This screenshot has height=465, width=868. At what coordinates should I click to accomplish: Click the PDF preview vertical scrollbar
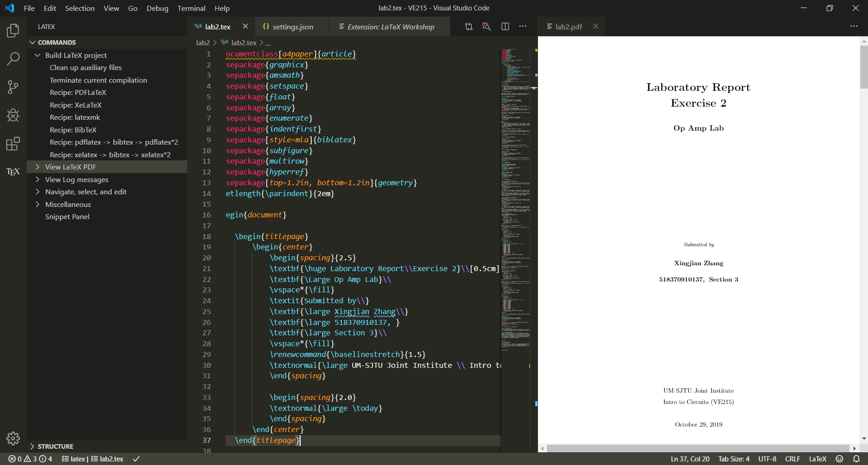863,68
